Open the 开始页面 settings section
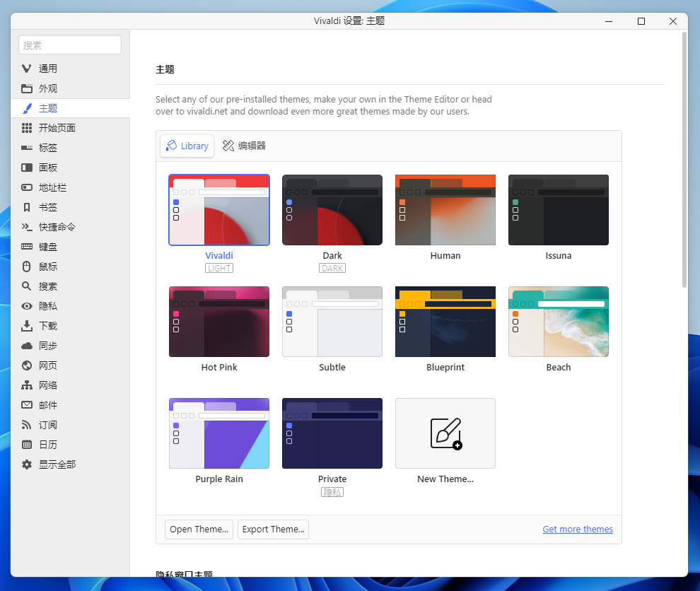This screenshot has height=591, width=700. [x=70, y=128]
